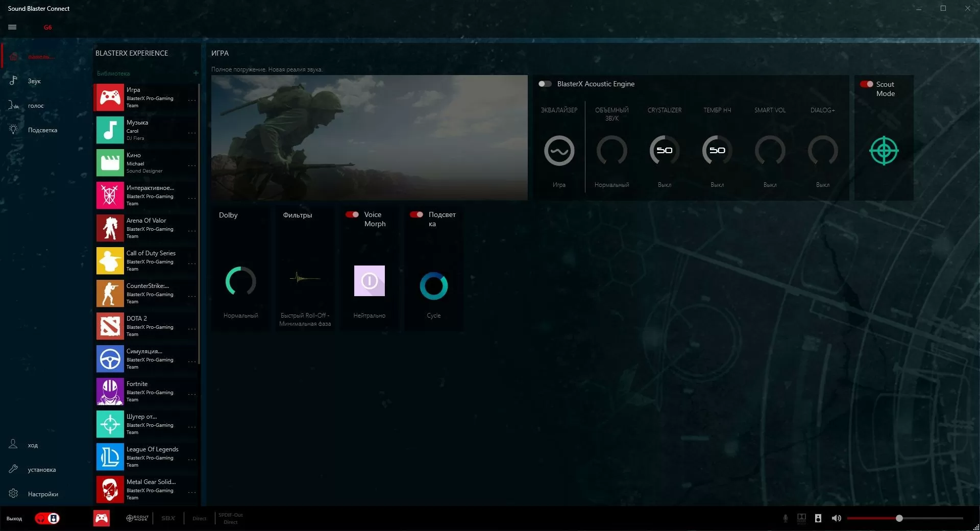Select the Симуляция steering wheel icon
Viewport: 980px width, 531px height.
[110, 358]
